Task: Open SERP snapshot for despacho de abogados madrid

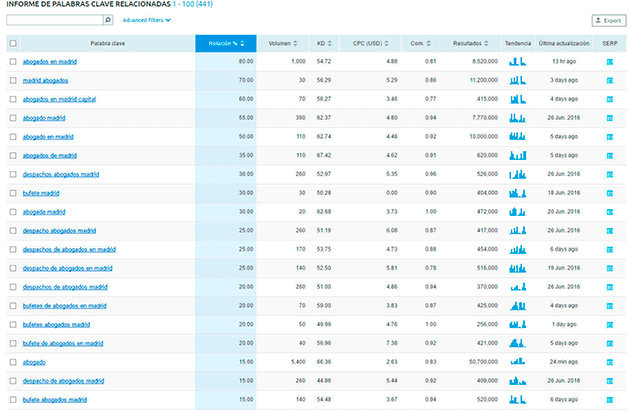Action: point(610,381)
